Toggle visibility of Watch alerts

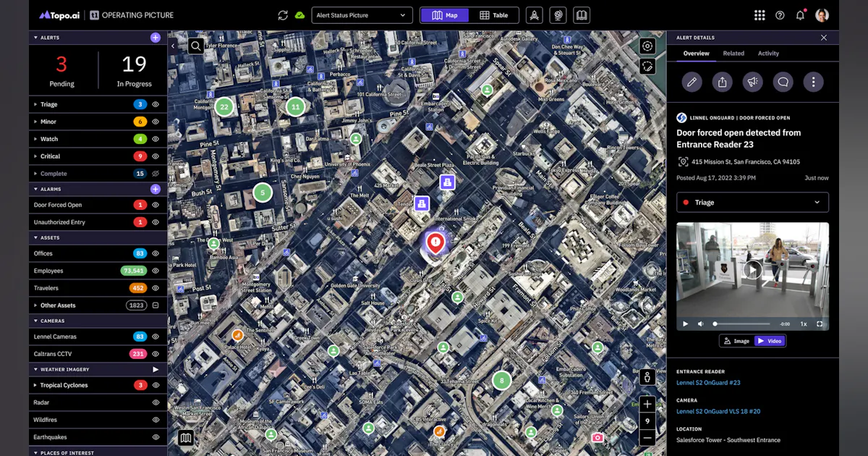[156, 139]
